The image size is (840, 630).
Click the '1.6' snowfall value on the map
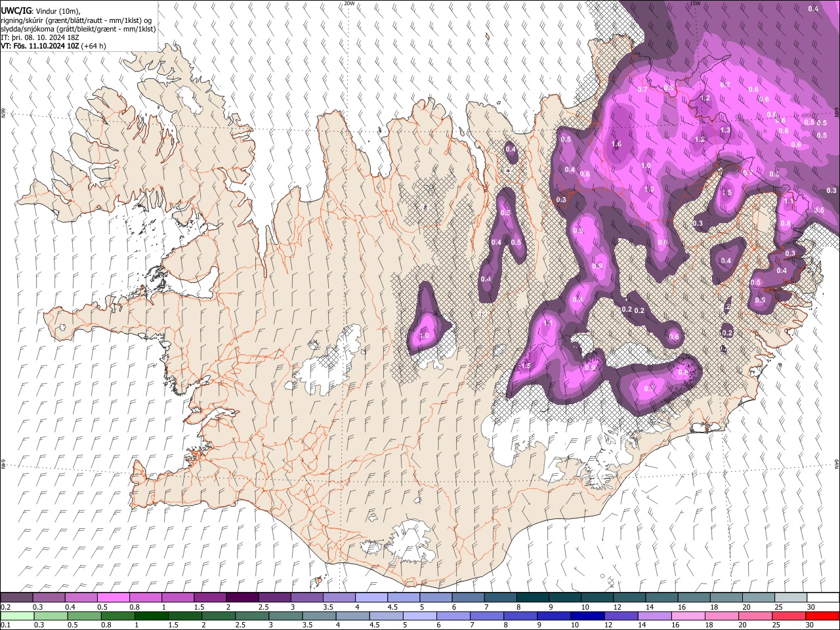pos(616,144)
